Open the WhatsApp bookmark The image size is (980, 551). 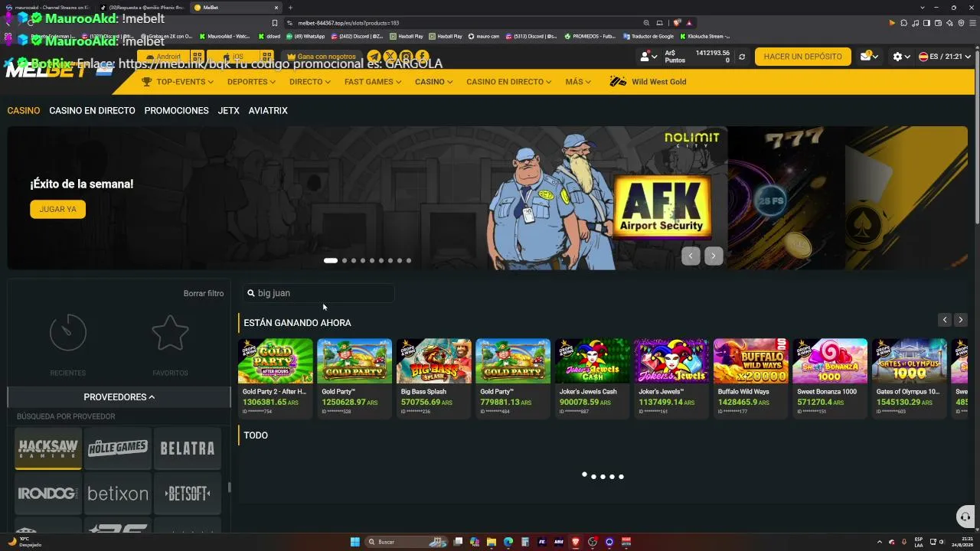coord(305,36)
